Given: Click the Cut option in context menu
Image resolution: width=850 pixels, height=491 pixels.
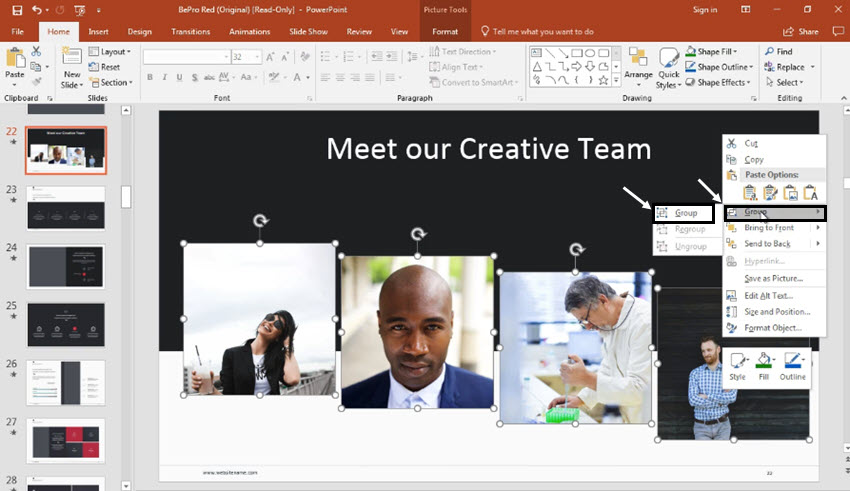Looking at the screenshot, I should tap(751, 144).
